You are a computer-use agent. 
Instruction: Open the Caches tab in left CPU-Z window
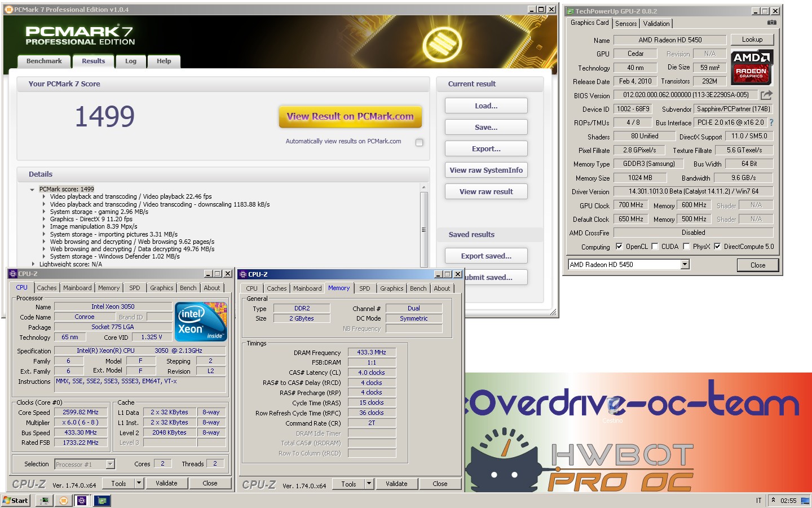(47, 288)
